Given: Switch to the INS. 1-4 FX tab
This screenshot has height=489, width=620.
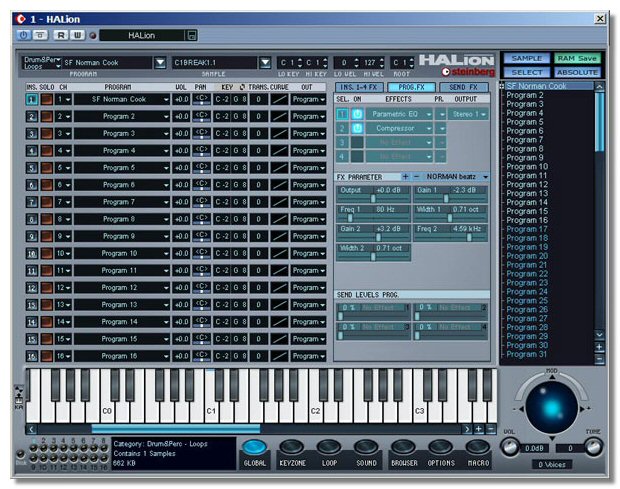Looking at the screenshot, I should (359, 87).
